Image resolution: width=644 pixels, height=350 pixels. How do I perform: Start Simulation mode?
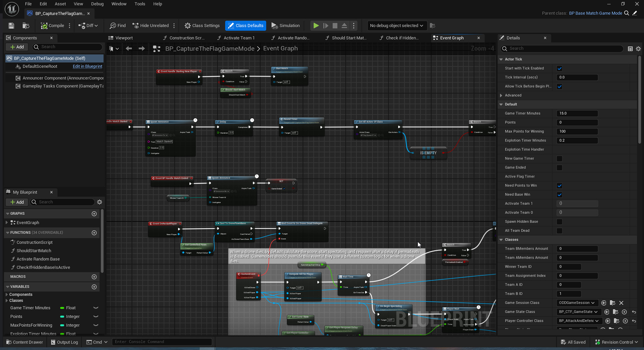click(x=285, y=25)
